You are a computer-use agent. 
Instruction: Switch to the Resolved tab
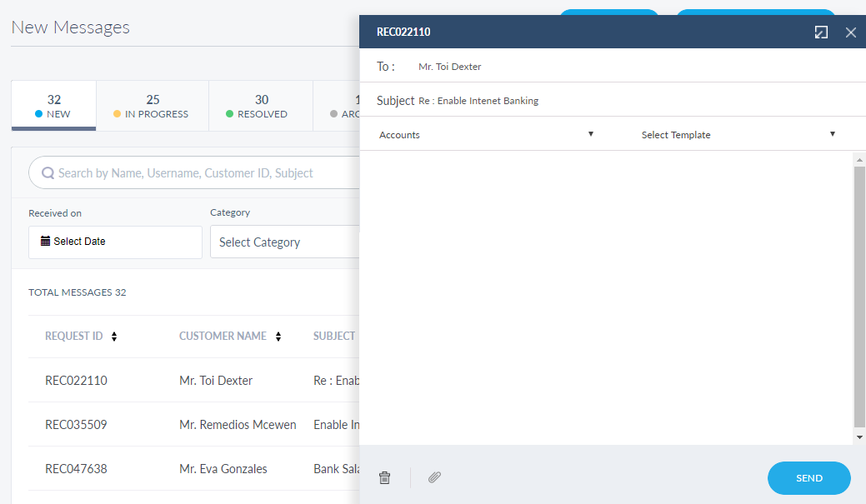tap(261, 106)
